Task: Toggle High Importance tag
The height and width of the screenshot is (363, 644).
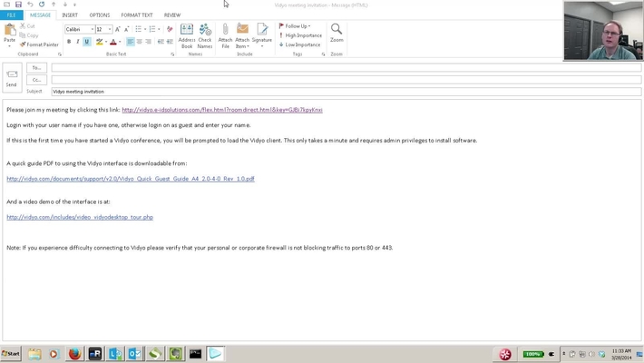Action: pos(300,35)
